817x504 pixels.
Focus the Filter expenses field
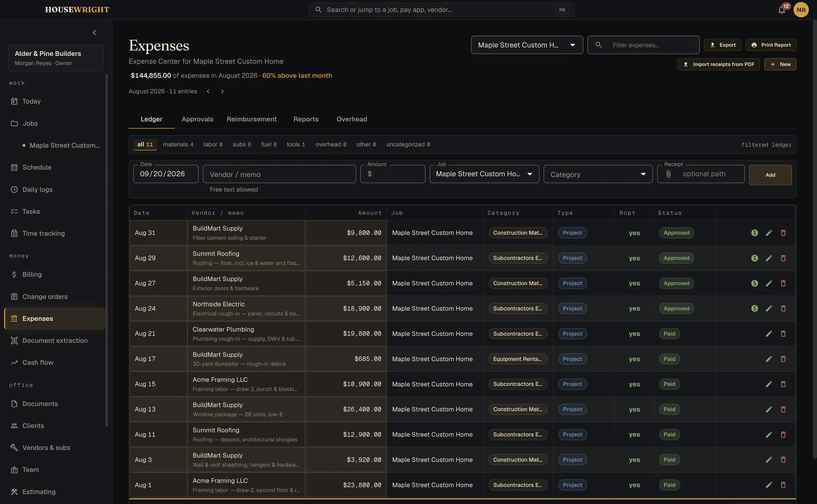[x=644, y=45]
